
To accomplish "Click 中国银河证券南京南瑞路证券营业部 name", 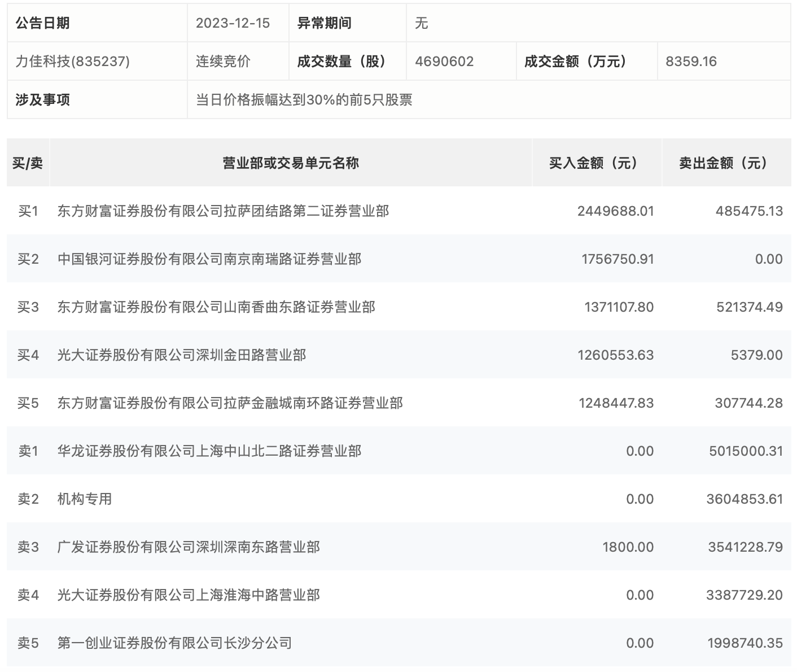I will coord(209,259).
